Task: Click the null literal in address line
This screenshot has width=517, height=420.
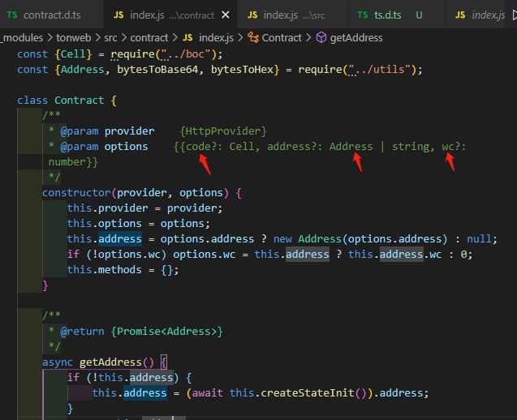Action: pyautogui.click(x=479, y=239)
